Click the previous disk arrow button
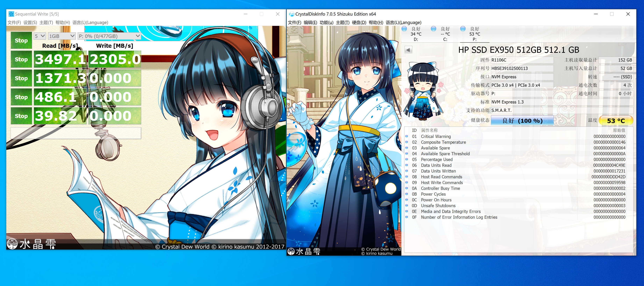Image resolution: width=644 pixels, height=286 pixels. tap(408, 50)
